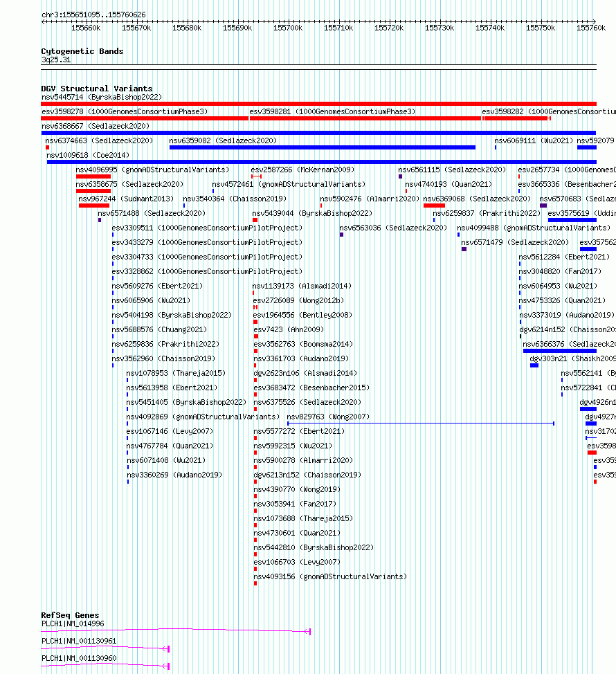Open the esv3598281 (1000GenomesConsortiumPhase3) variant

pos(332,112)
